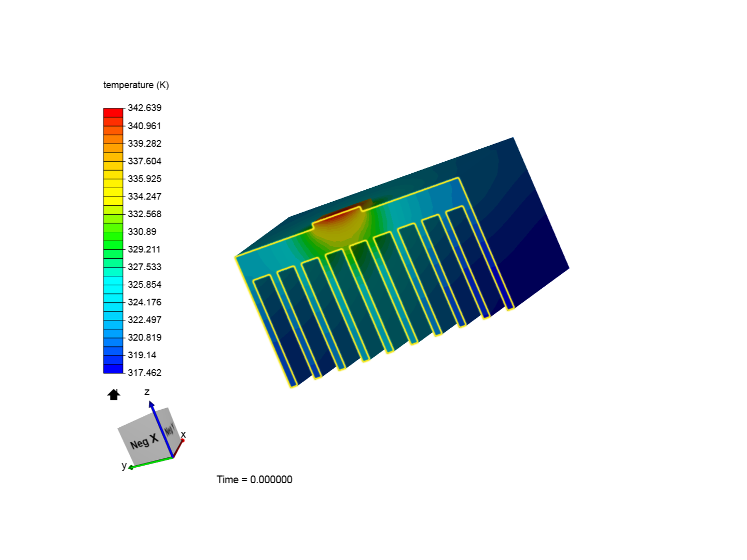
Task: Click the legend value 330.89
Action: point(142,232)
